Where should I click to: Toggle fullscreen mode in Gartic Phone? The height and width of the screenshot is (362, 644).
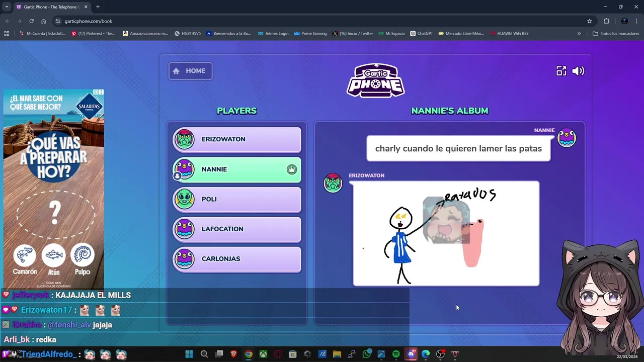(x=561, y=71)
